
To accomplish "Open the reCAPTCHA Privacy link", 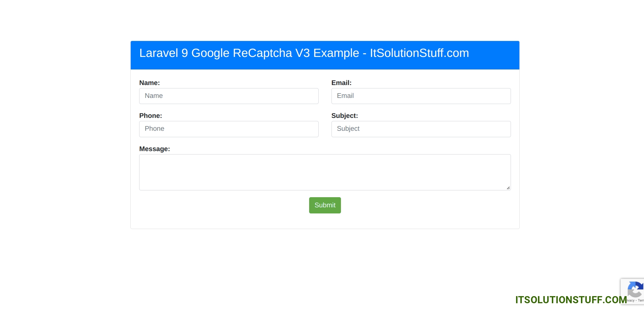I will click(x=630, y=301).
